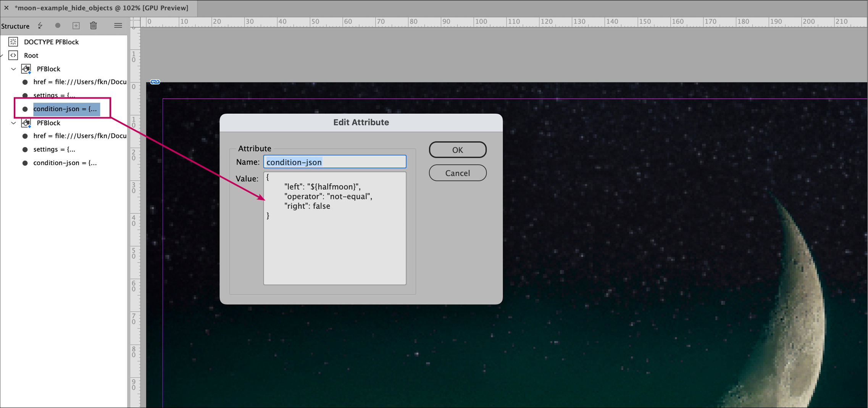Select first PFBlock's href attribute
This screenshot has height=408, width=868.
pyautogui.click(x=79, y=82)
